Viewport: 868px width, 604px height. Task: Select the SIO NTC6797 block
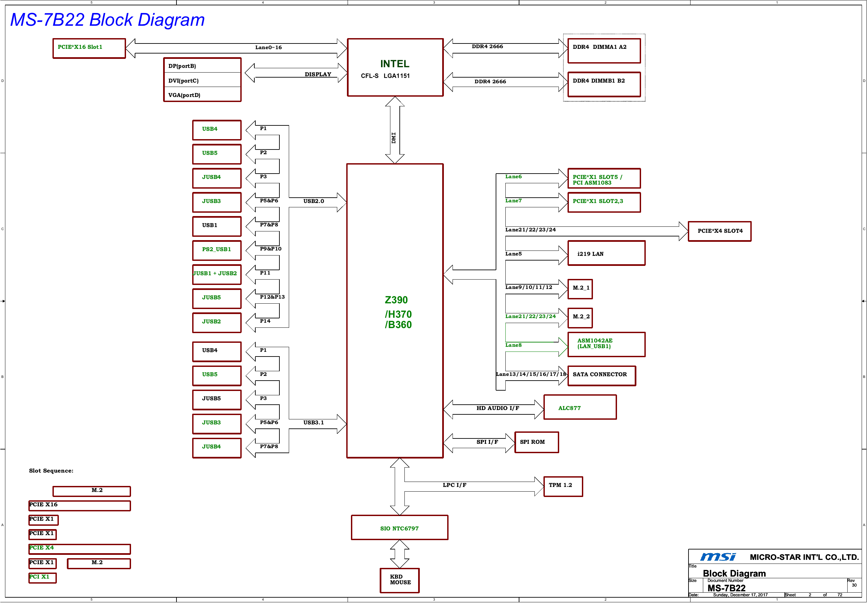click(x=399, y=528)
